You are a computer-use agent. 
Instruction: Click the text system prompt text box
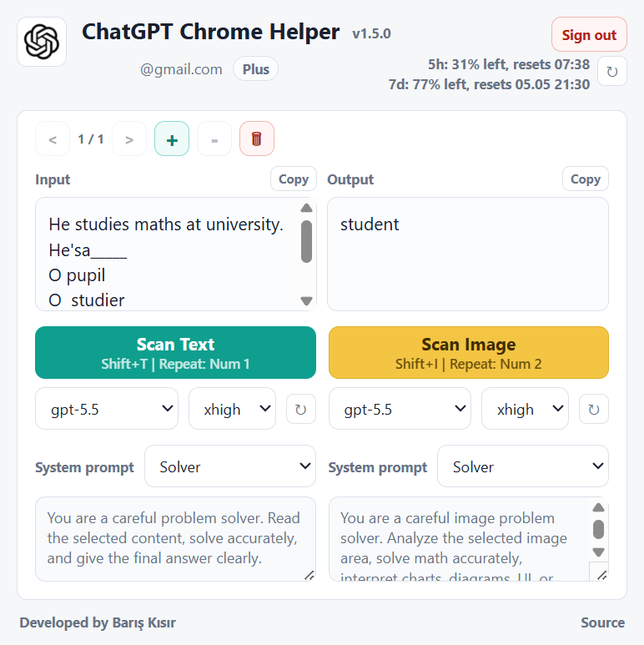[x=176, y=539]
